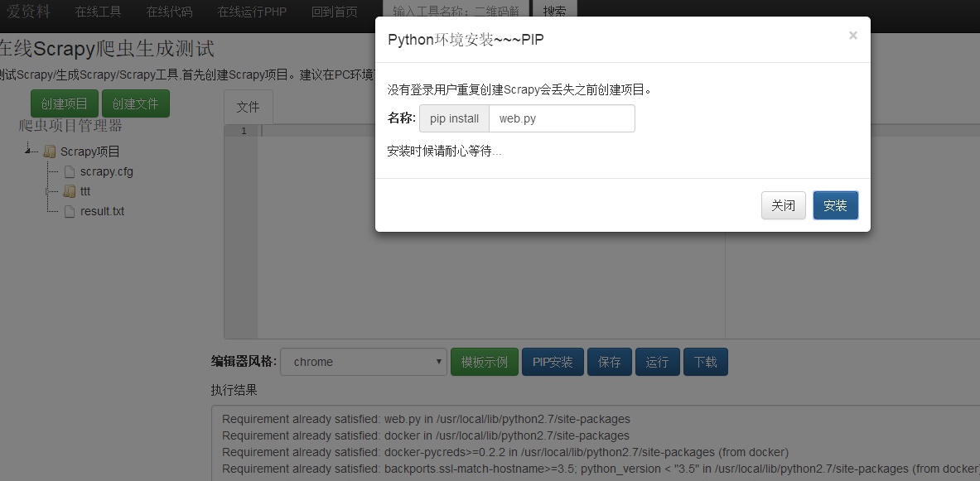Click line 1 in the code editor gutter
Image resolution: width=980 pixels, height=481 pixels.
coord(244,131)
